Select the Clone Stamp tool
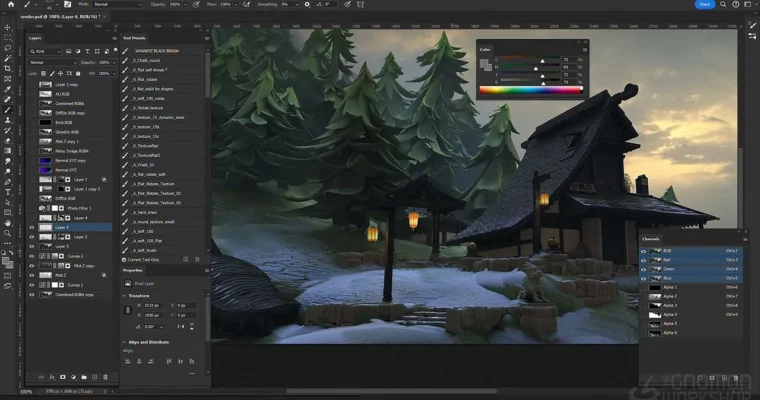Screen dimensions: 760x400 point(8,120)
